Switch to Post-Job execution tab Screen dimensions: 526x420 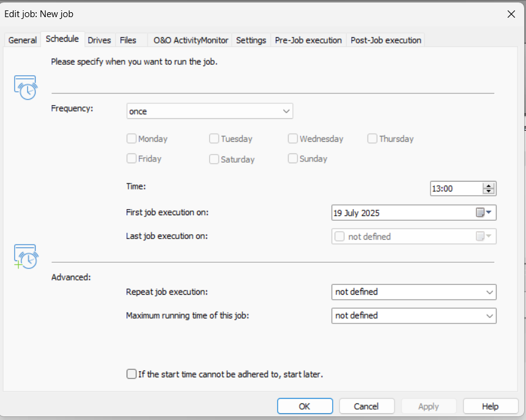[385, 40]
